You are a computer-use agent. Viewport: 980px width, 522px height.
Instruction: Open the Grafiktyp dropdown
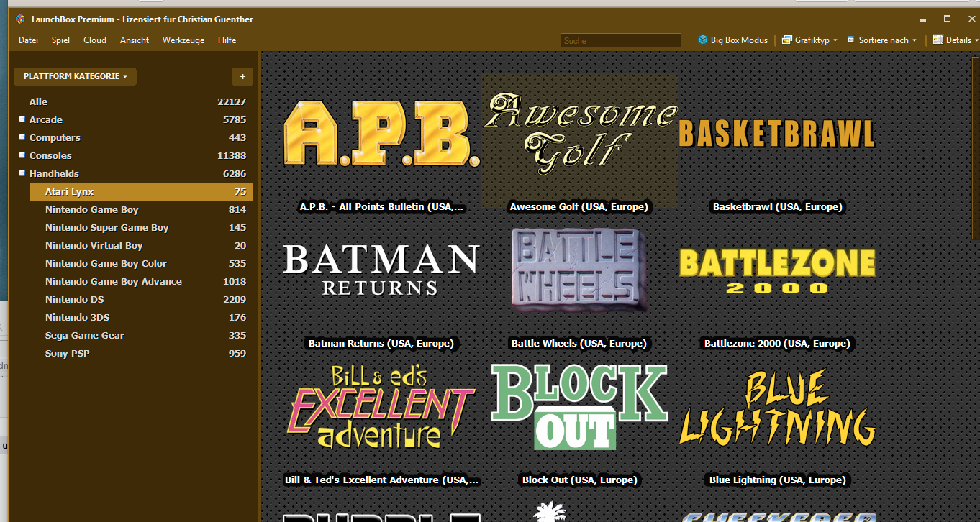810,40
